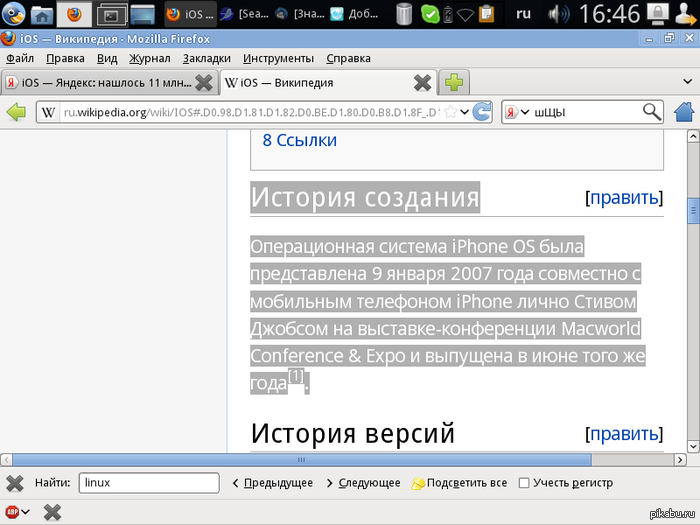Close the find bar with the X icon
The height and width of the screenshot is (525, 700).
click(15, 483)
